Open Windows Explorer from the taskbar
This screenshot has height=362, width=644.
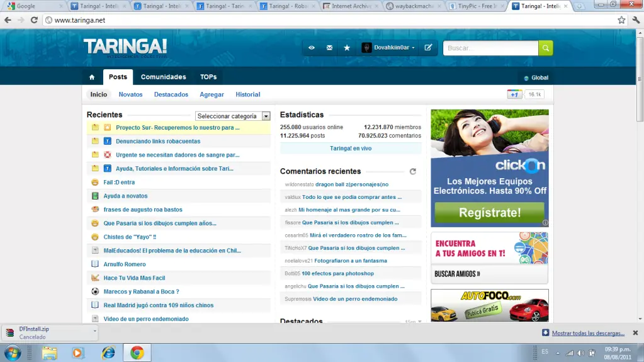coord(49,353)
